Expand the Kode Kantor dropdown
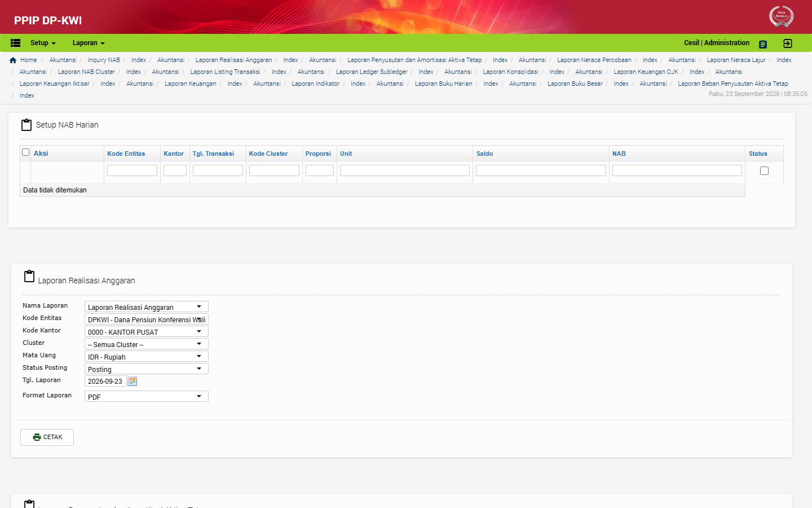 coord(147,332)
